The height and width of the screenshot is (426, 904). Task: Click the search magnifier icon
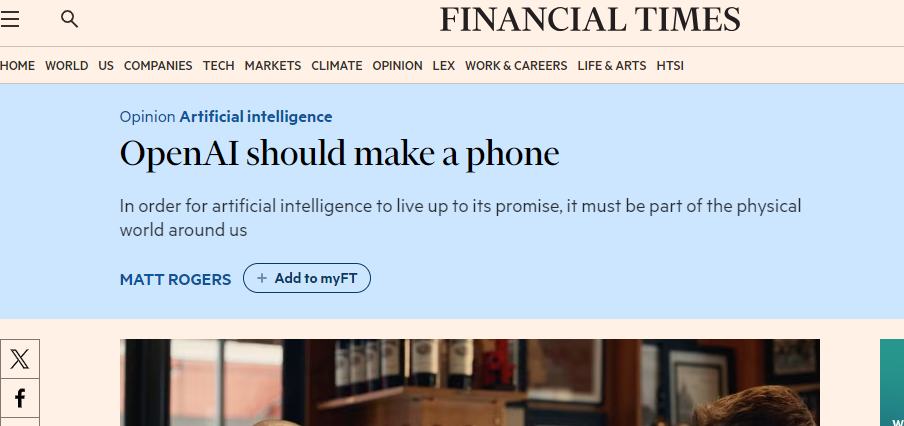click(x=69, y=19)
